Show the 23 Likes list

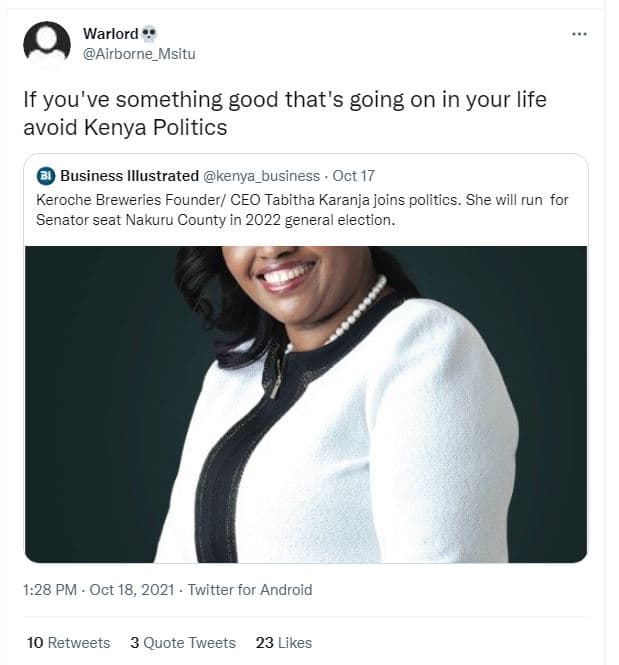[284, 642]
